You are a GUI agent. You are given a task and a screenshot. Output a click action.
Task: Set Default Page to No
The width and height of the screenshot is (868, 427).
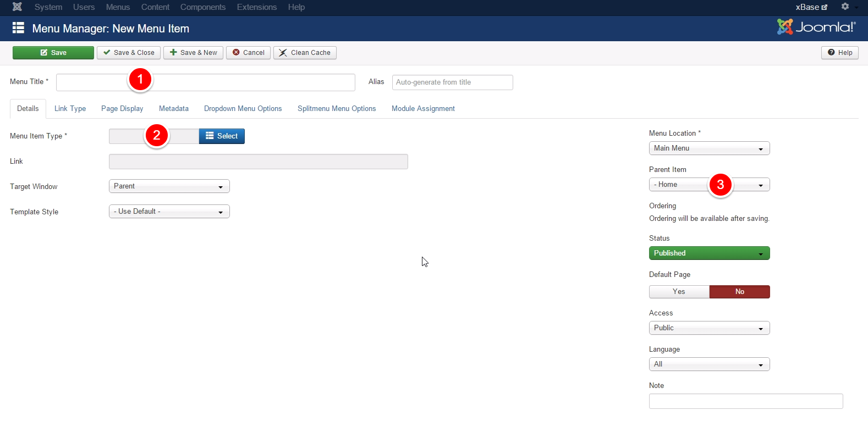pyautogui.click(x=740, y=292)
